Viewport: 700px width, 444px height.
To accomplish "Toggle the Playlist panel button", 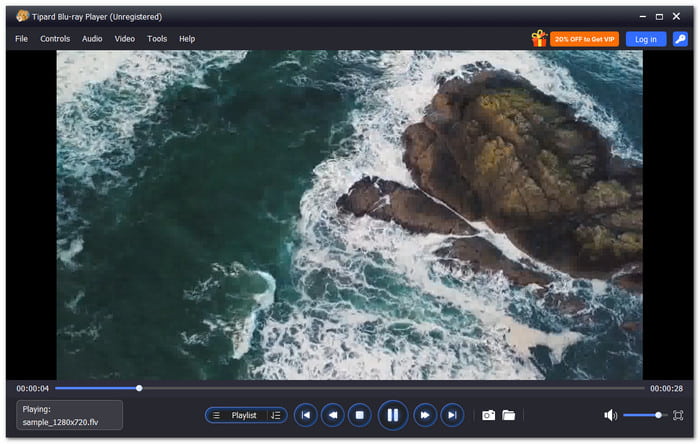I will coord(236,415).
